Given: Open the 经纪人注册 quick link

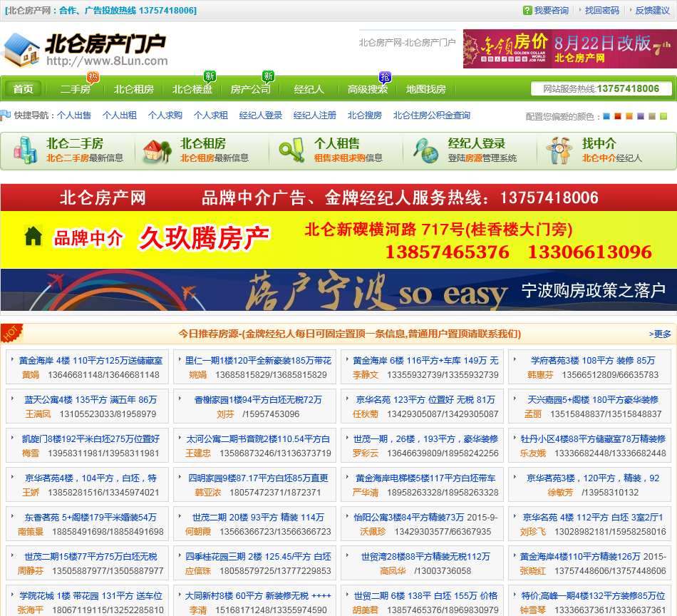Looking at the screenshot, I should tap(315, 115).
